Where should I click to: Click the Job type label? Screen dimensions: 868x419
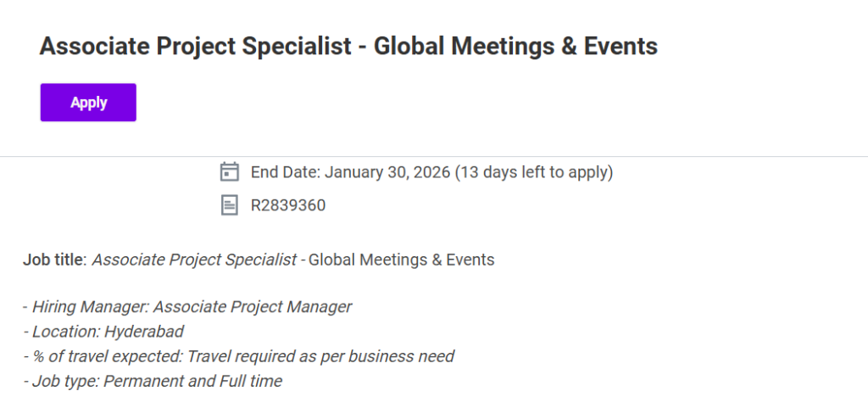pyautogui.click(x=64, y=381)
